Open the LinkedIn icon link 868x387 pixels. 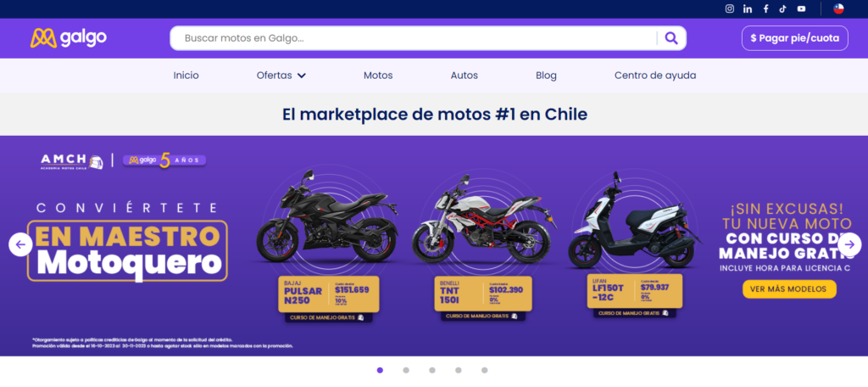(x=748, y=8)
